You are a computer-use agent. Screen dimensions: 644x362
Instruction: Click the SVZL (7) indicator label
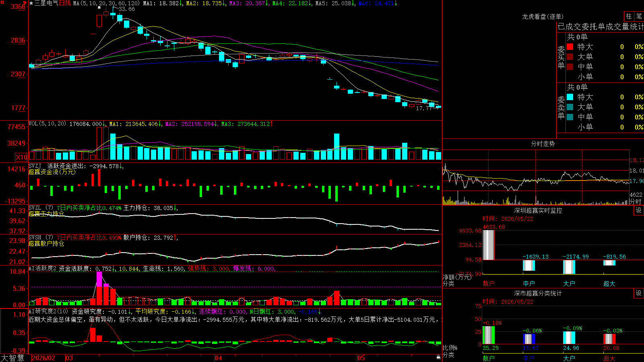pos(41,208)
